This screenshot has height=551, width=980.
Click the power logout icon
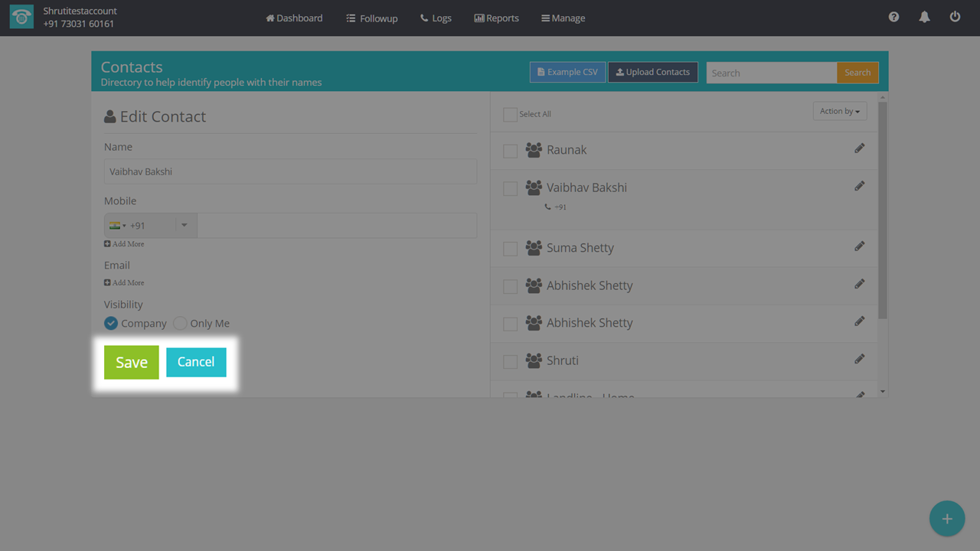(x=955, y=17)
